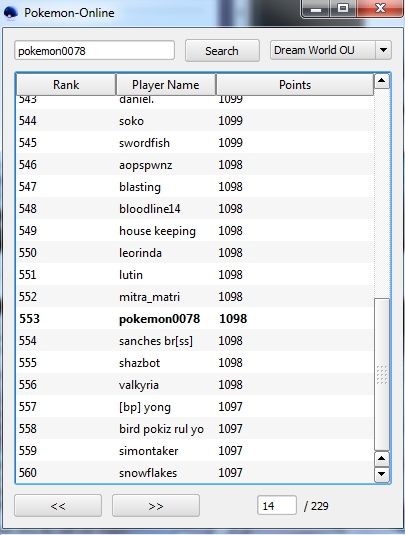Open the Dream World OU tier dropdown
405x535 pixels.
pyautogui.click(x=330, y=50)
